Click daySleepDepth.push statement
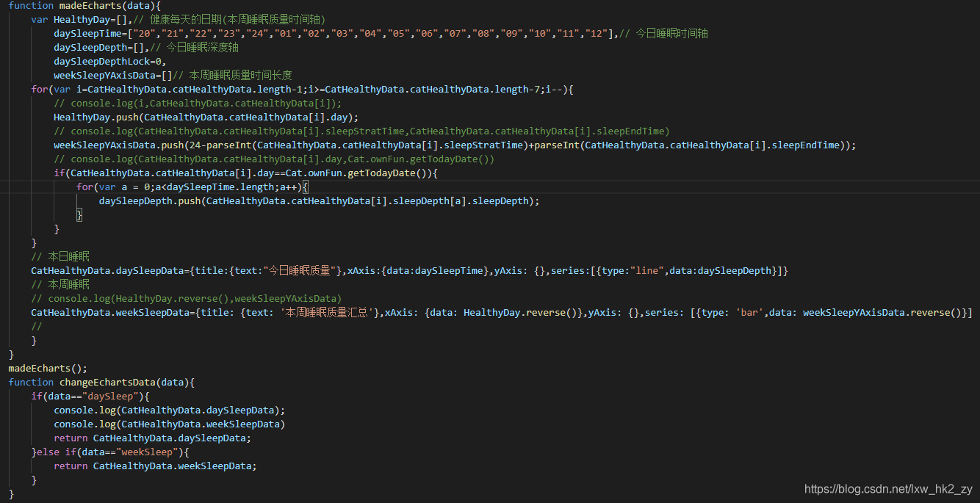 (x=319, y=201)
